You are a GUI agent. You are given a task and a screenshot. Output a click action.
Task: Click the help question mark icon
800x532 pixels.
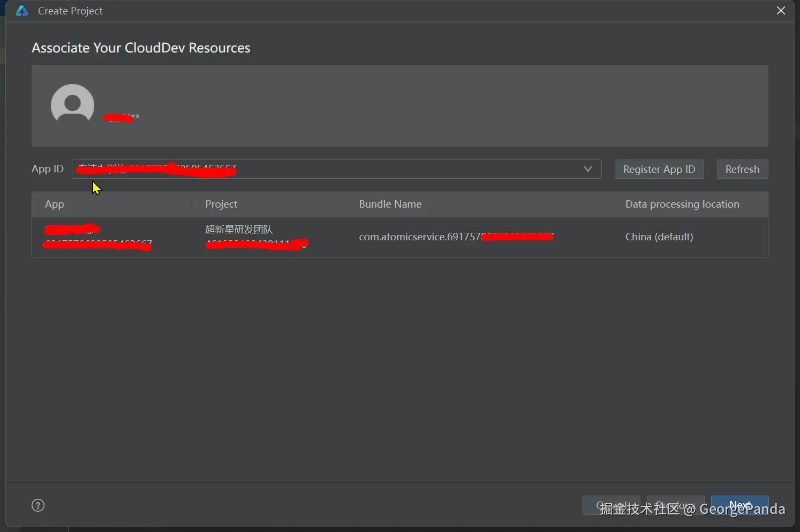(x=38, y=505)
